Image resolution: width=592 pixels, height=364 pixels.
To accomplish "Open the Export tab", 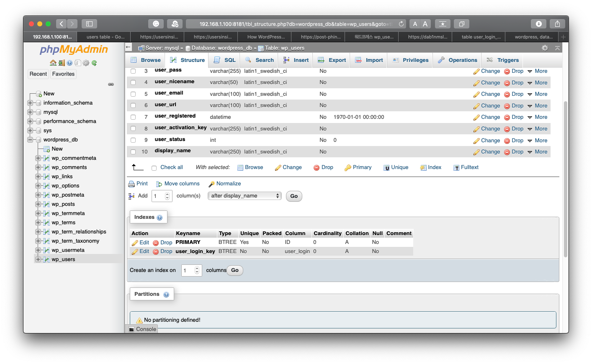I will (x=332, y=60).
